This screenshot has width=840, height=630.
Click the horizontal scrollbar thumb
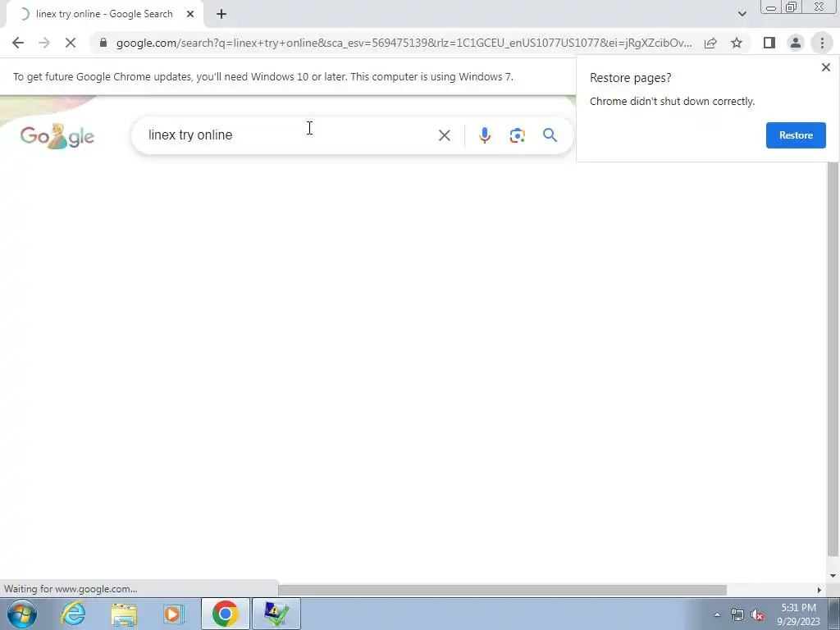(502, 590)
